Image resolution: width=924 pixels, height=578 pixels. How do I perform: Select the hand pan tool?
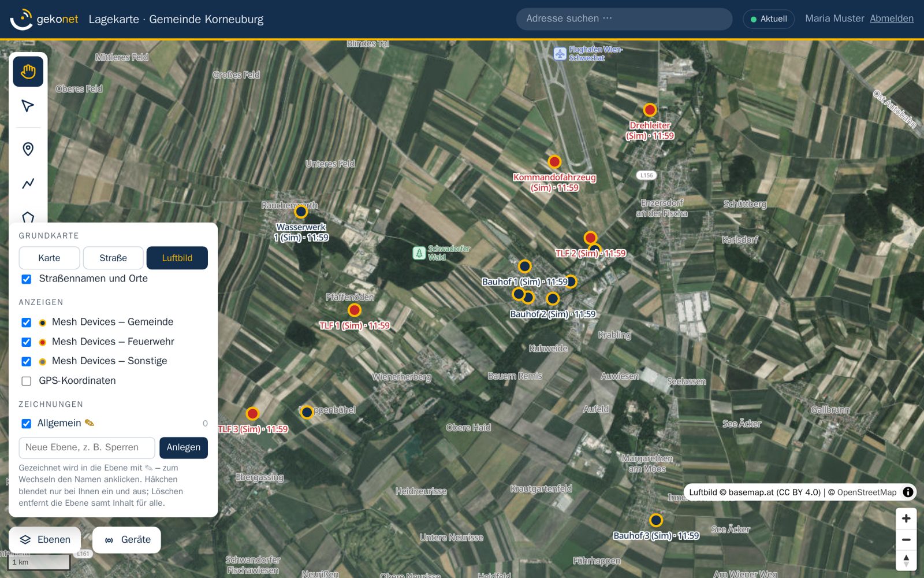tap(28, 72)
